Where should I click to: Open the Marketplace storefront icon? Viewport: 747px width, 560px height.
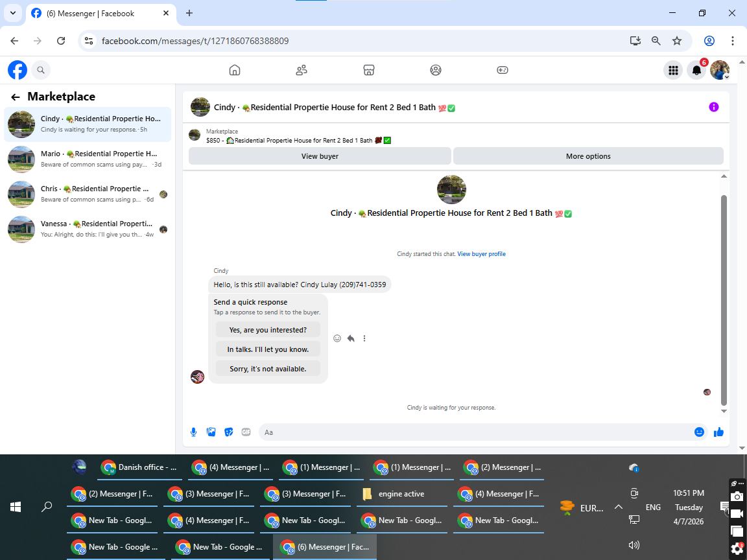pos(369,70)
